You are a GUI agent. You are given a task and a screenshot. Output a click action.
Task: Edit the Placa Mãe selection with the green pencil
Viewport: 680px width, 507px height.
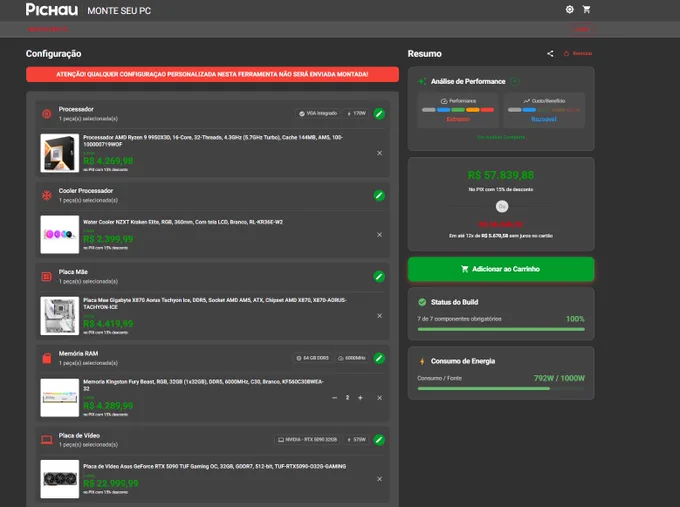point(379,277)
